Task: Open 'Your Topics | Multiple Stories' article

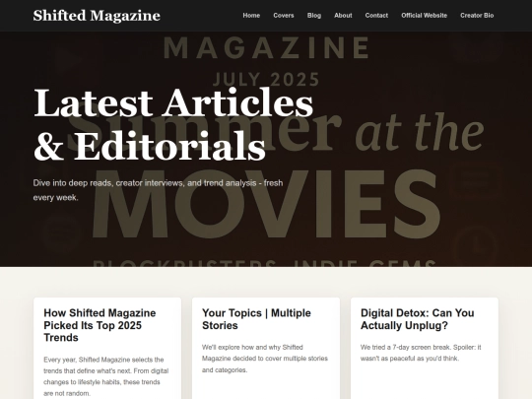Action: point(256,319)
